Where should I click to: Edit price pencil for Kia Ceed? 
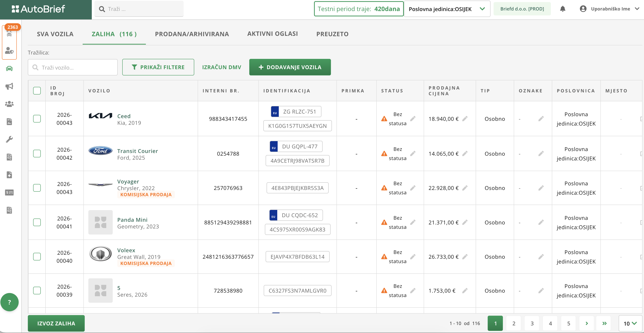465,119
